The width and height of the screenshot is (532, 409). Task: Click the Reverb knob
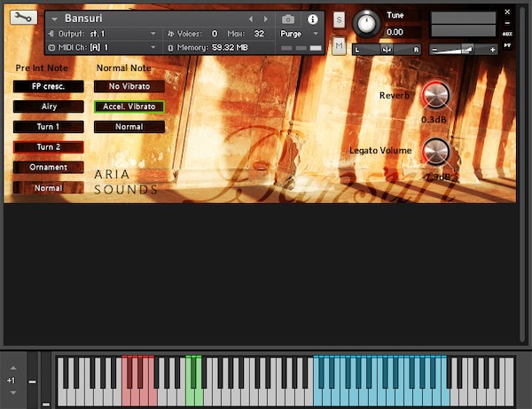coord(435,95)
